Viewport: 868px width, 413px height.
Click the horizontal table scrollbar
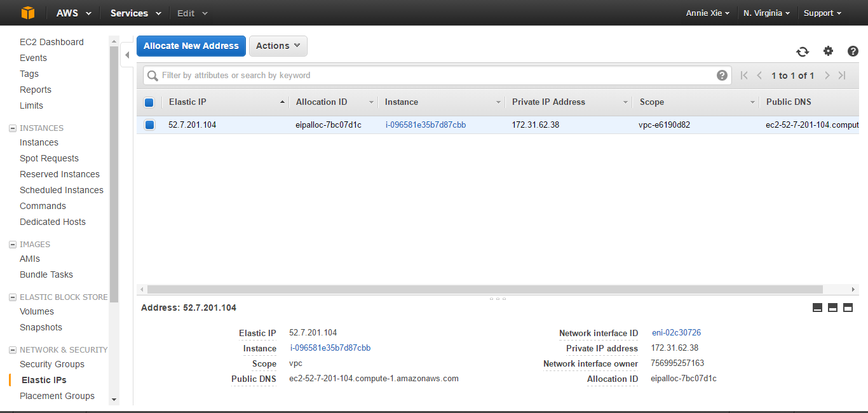[484, 289]
